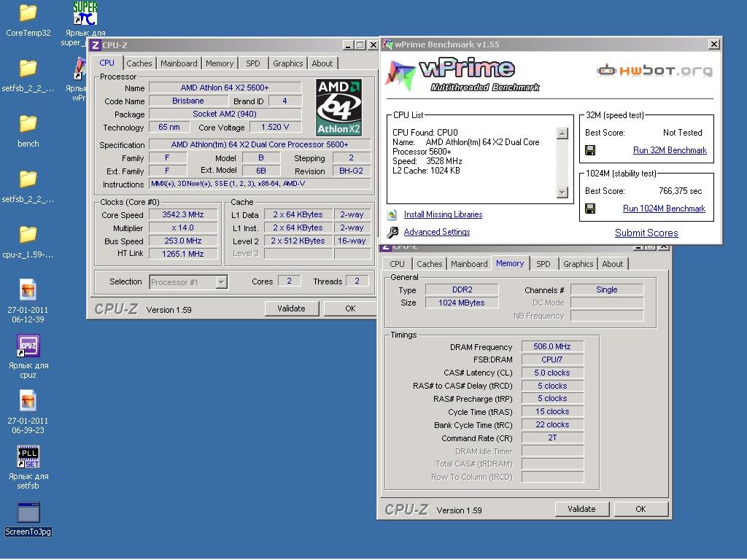Screen dimensions: 747x560
Task: Click the Bus Speed 253.0 MHz value
Action: (183, 241)
